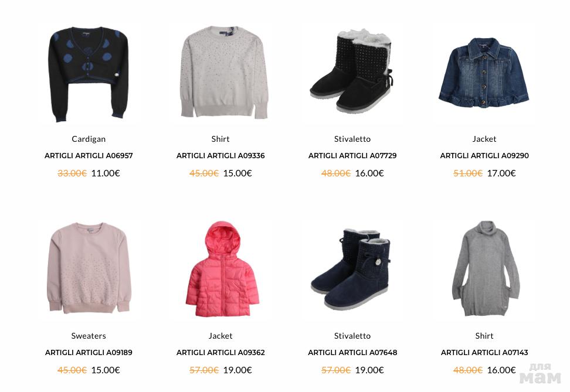Image resolution: width=570 pixels, height=392 pixels.
Task: Select the ARTIGLI ARTIGLI A09189 product link
Action: tap(89, 353)
